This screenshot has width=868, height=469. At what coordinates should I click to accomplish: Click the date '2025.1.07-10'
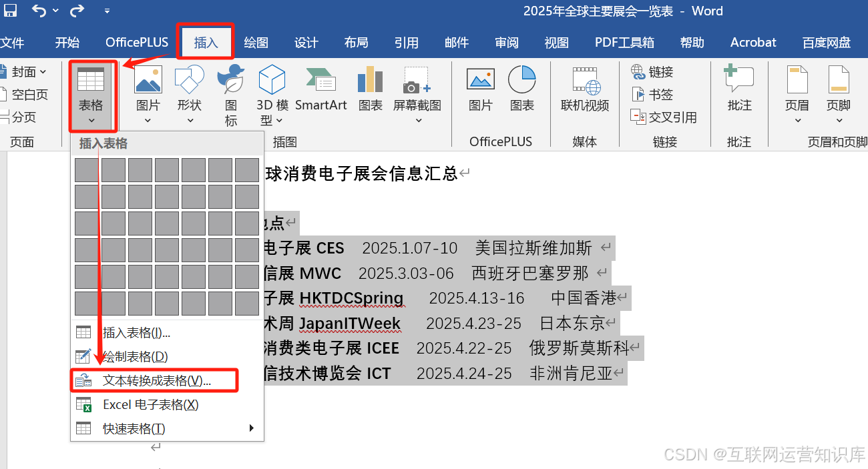(x=410, y=248)
